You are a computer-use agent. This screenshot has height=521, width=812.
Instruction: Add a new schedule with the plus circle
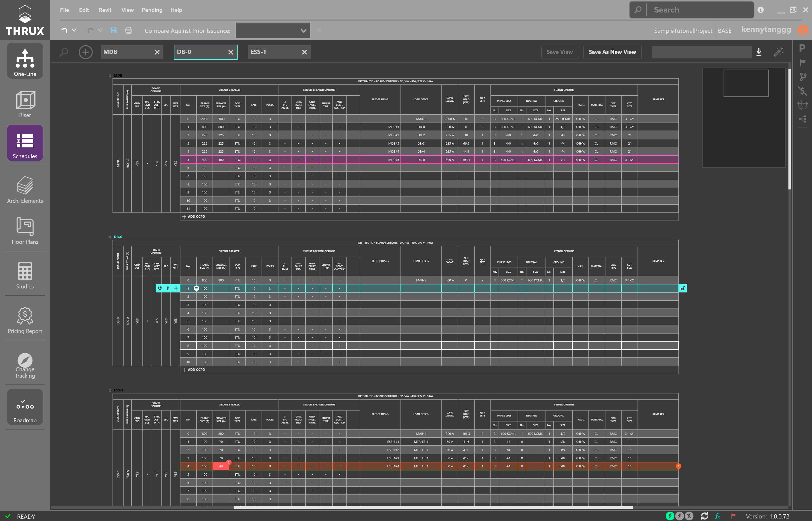point(86,52)
